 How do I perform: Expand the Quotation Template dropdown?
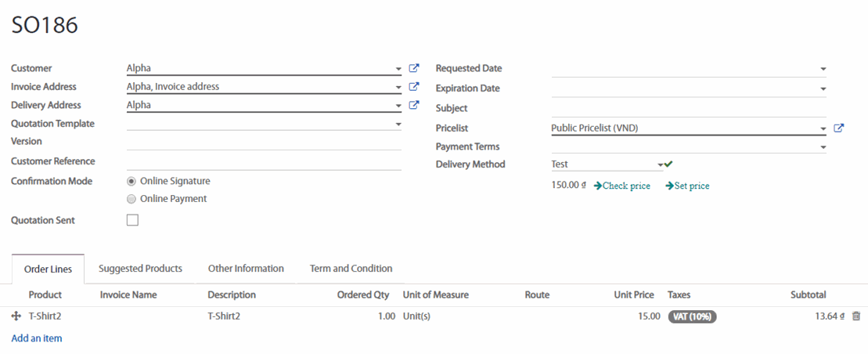[398, 124]
